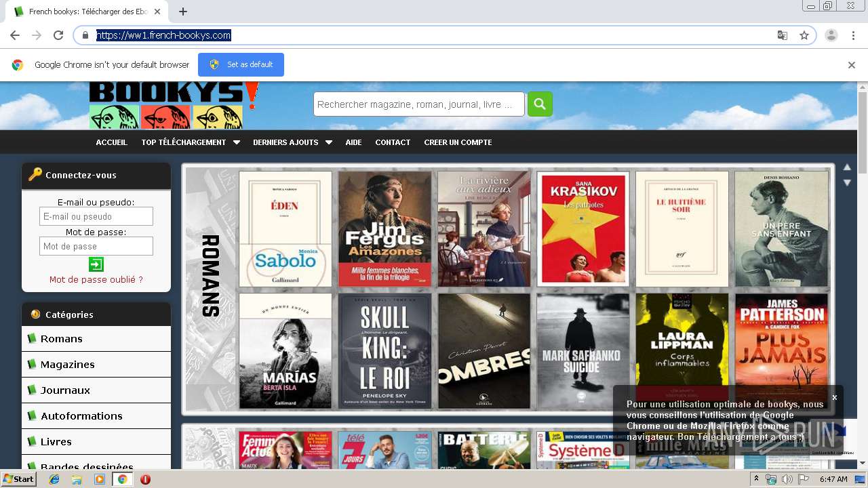
Task: Open Autoformations category
Action: [96, 415]
